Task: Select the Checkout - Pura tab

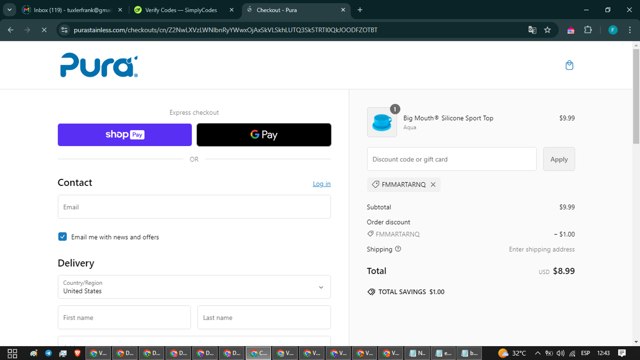Action: click(296, 10)
